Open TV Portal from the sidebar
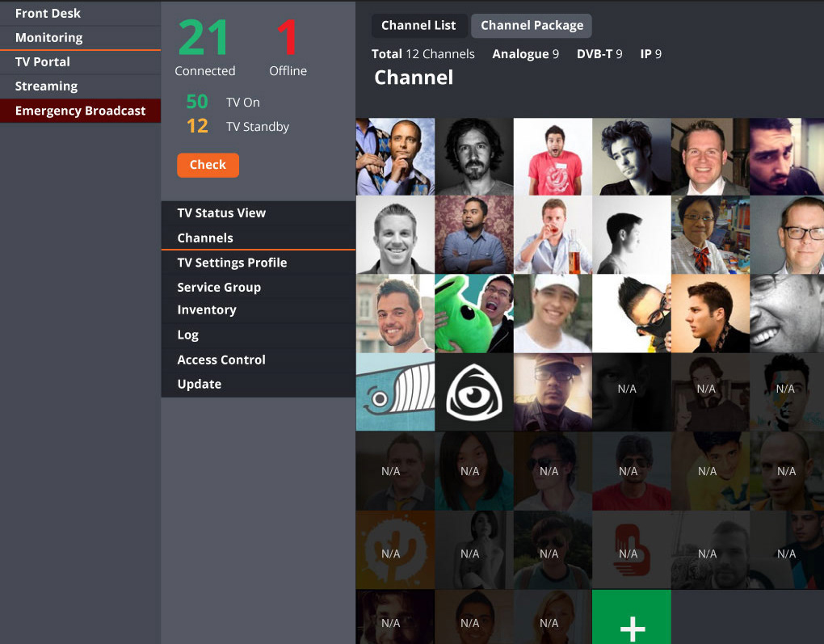824x644 pixels. (81, 62)
